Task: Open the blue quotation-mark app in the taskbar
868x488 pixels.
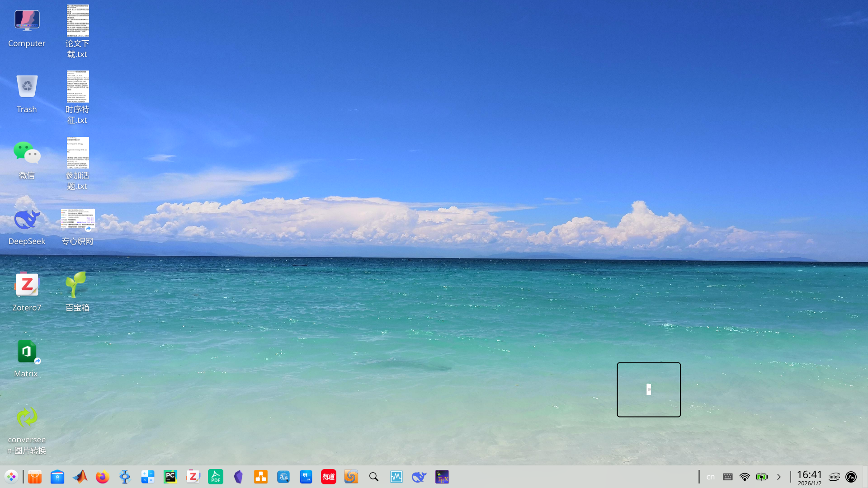Action: (306, 477)
